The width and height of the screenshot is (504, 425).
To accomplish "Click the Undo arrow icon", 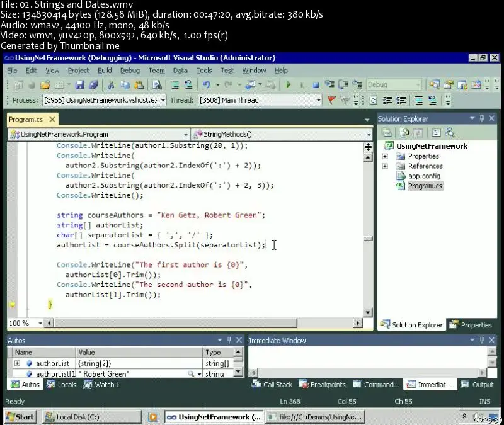I will click(x=207, y=85).
